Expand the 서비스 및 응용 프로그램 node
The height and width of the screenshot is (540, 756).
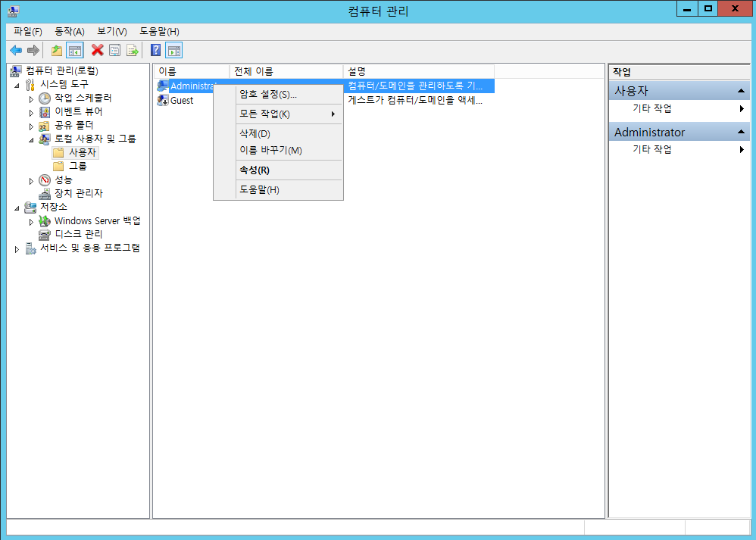point(17,249)
